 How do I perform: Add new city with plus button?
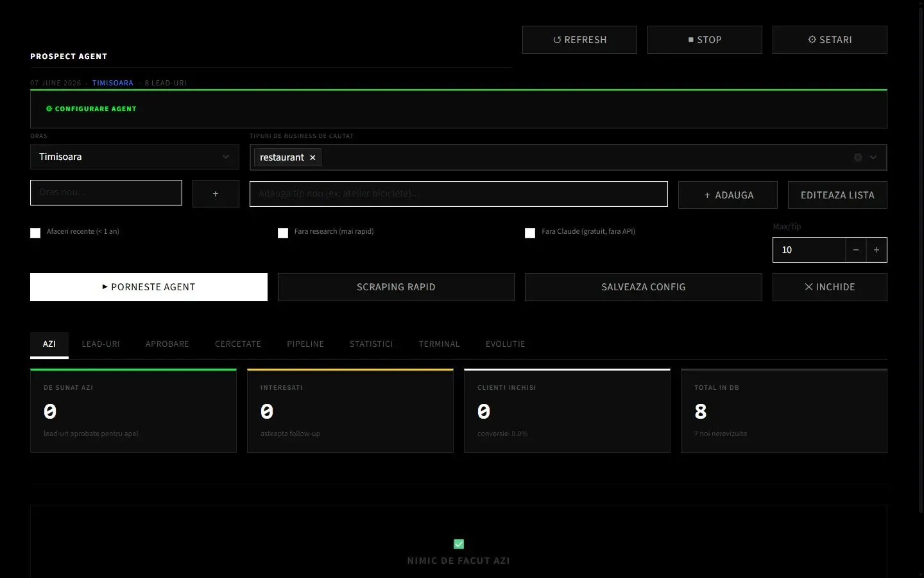coord(216,194)
